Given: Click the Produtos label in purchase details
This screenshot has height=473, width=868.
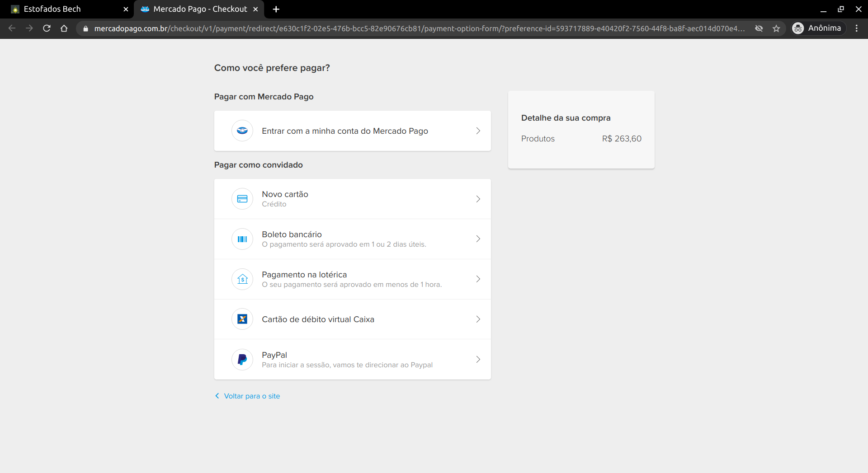Looking at the screenshot, I should tap(538, 139).
